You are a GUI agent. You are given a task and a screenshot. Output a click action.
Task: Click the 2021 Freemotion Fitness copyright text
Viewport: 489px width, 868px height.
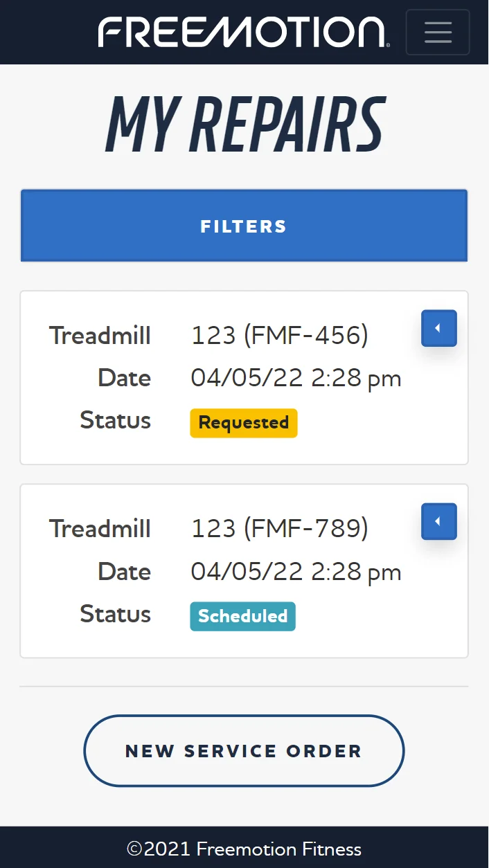244,849
